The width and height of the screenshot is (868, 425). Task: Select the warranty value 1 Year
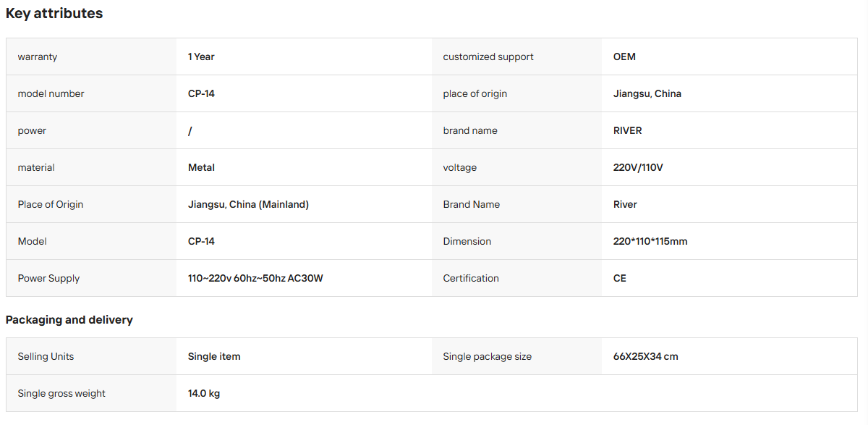(201, 56)
